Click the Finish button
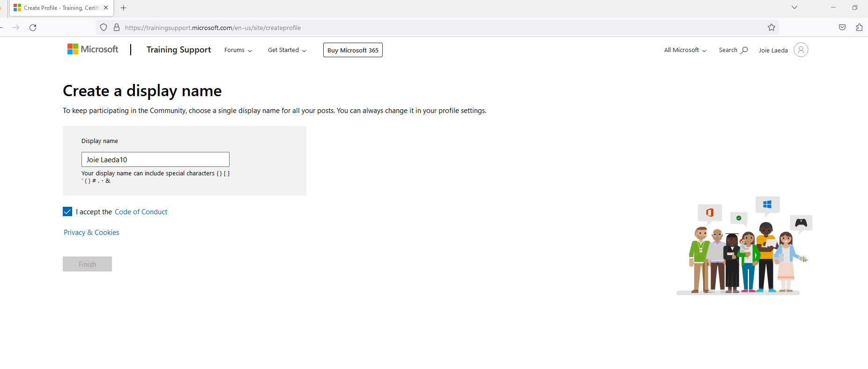This screenshot has width=868, height=369. click(x=87, y=264)
